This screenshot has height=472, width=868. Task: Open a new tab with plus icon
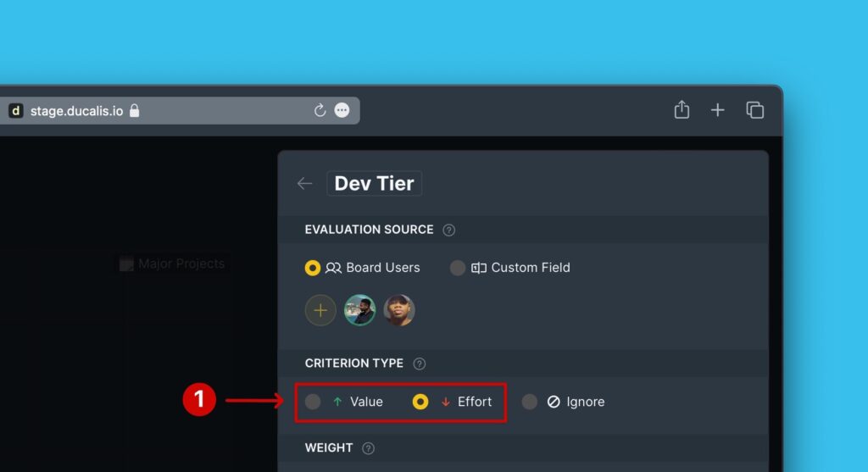pyautogui.click(x=717, y=110)
